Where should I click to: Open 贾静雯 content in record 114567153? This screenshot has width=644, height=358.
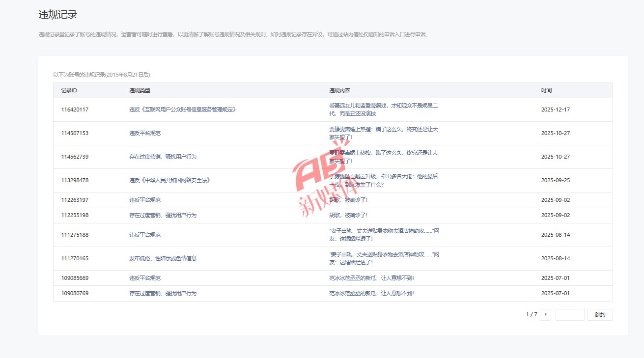[x=383, y=133]
